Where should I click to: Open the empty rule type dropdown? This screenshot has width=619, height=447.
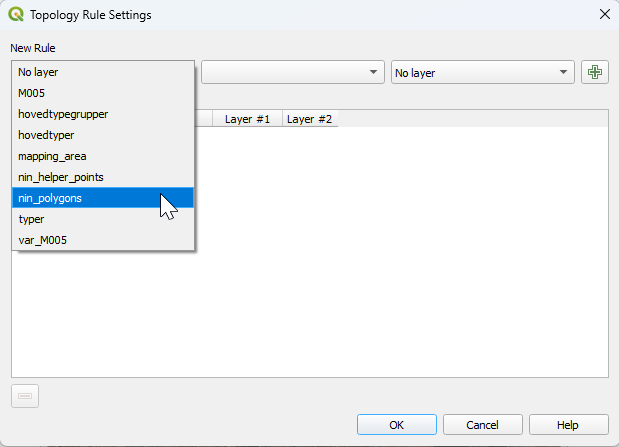tap(293, 72)
